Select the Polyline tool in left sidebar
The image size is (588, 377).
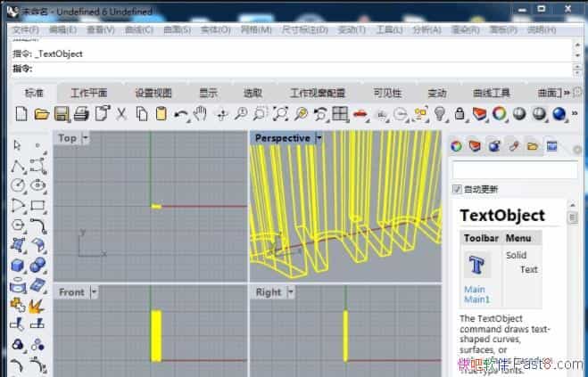(x=17, y=166)
